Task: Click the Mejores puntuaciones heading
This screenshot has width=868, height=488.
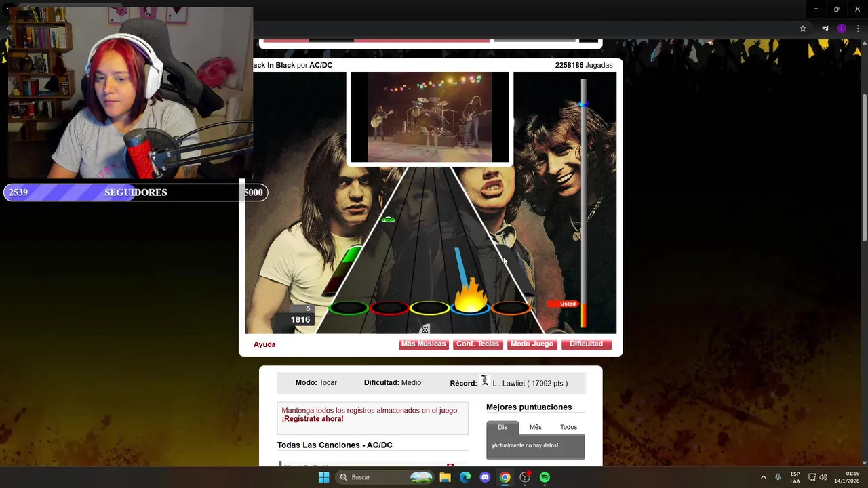Action: (529, 407)
